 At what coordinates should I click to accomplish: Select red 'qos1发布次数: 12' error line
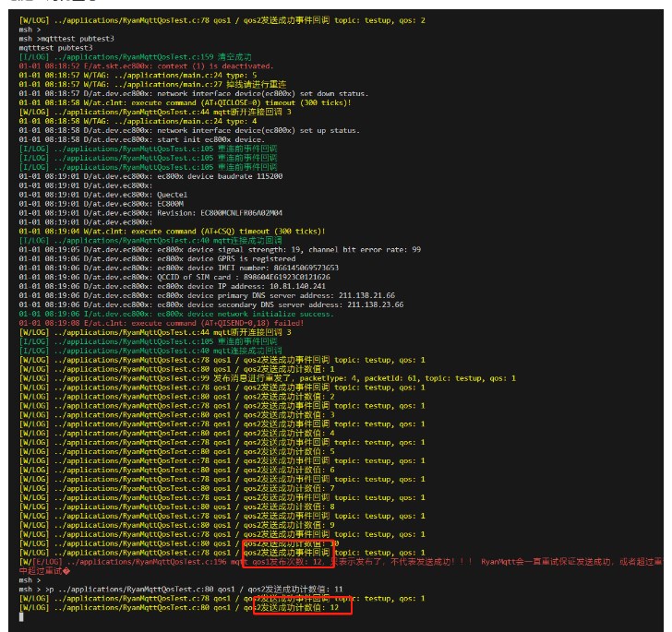point(342,562)
